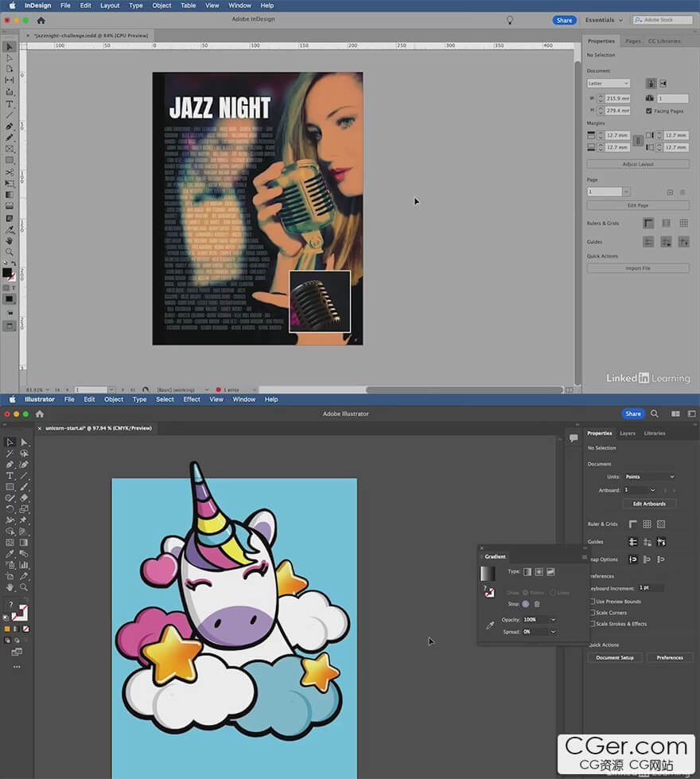Image resolution: width=700 pixels, height=779 pixels.
Task: Click the Adjust Layout button
Action: click(638, 164)
